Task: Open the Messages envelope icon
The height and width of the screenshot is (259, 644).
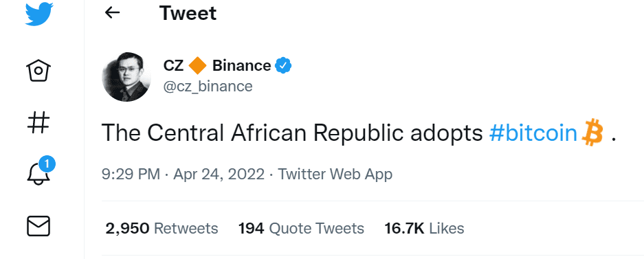Action: pos(38,226)
